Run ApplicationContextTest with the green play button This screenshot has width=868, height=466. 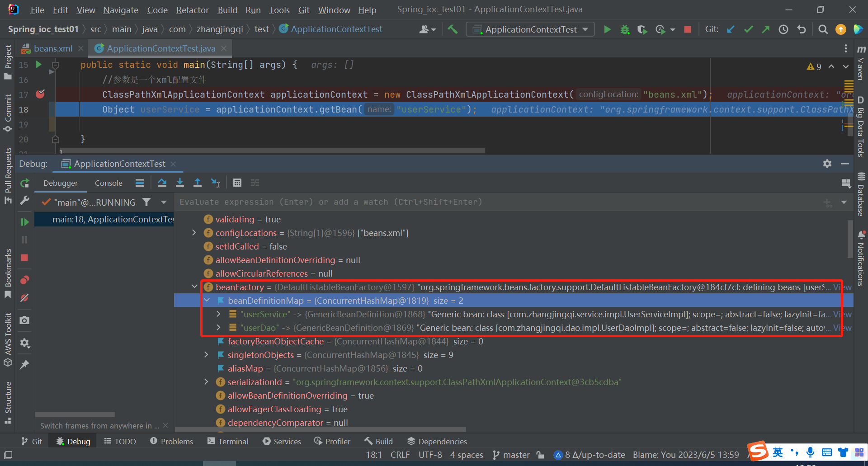[607, 29]
